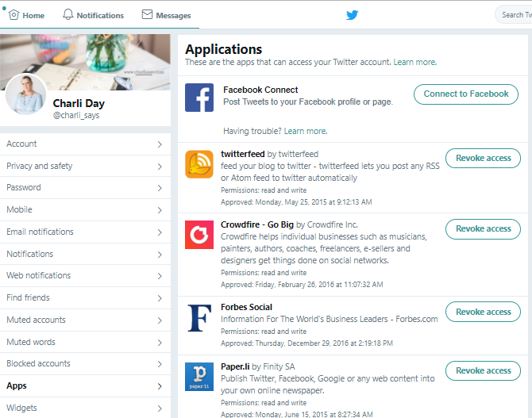Viewport: 532px width, 418px height.
Task: Expand the Muted accounts chevron
Action: 160,320
